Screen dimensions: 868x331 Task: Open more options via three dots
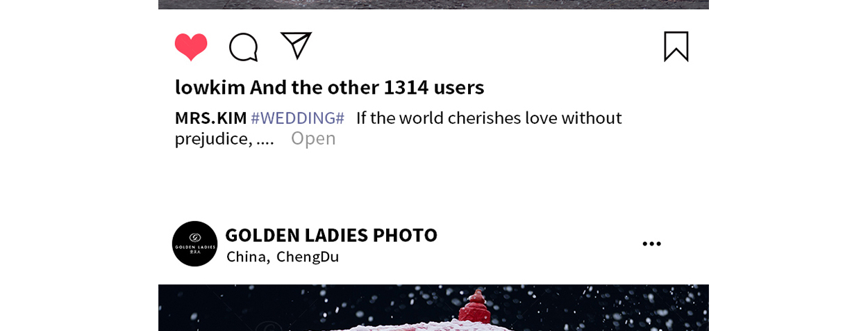point(651,243)
